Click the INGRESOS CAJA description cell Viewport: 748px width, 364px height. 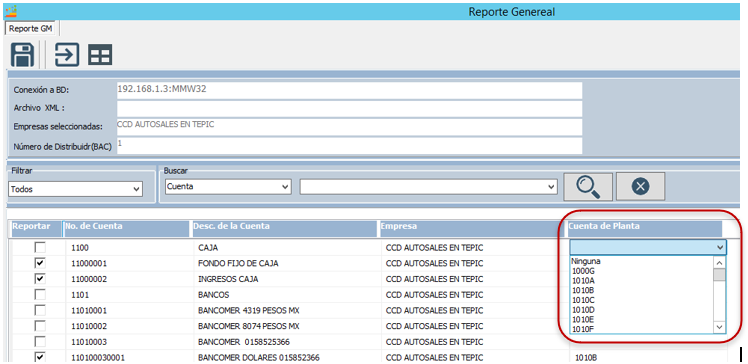228,279
